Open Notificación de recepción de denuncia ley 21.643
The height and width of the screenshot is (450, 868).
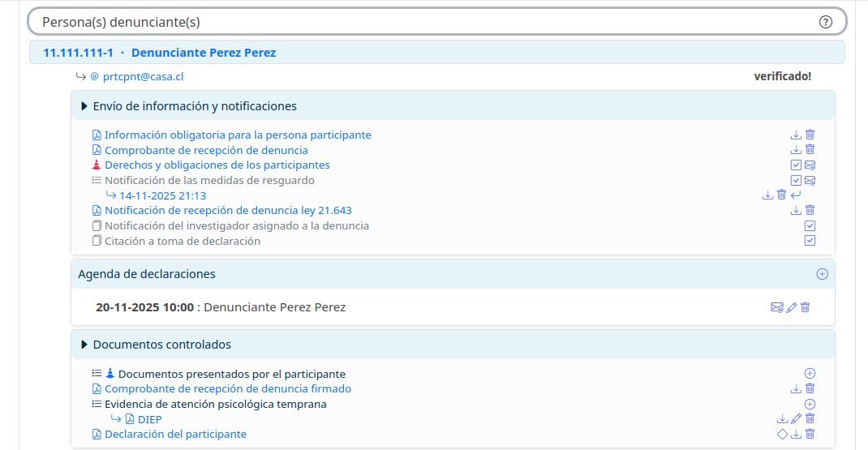(228, 211)
